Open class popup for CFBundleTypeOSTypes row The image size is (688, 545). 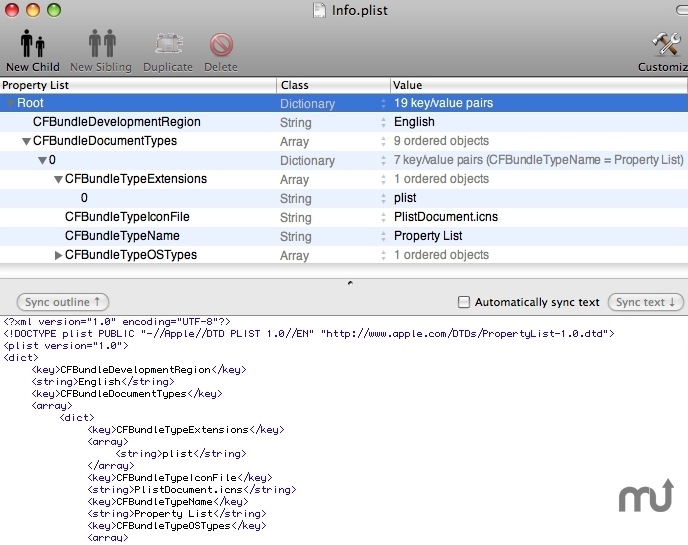(x=383, y=255)
